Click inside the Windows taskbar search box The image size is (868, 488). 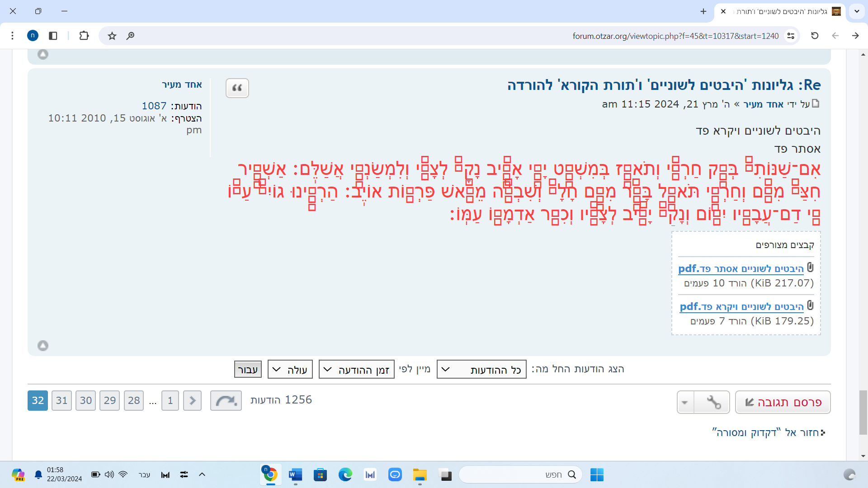coord(520,474)
